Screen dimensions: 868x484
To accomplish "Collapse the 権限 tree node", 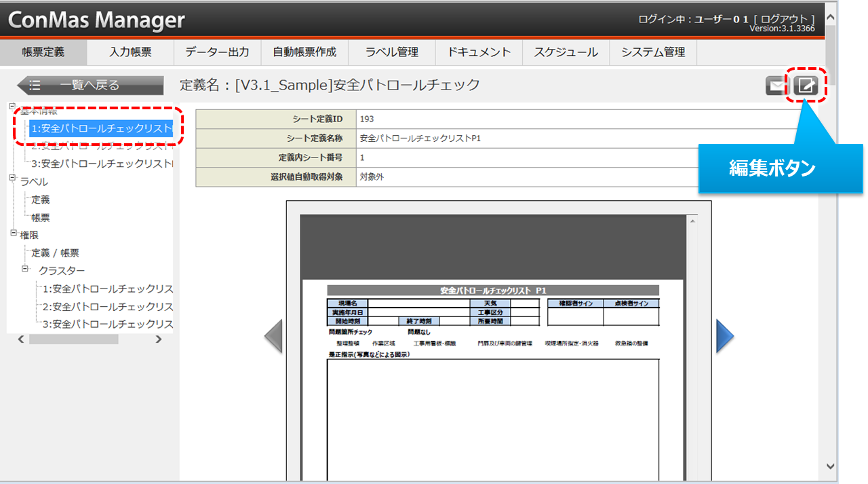I will tap(14, 233).
